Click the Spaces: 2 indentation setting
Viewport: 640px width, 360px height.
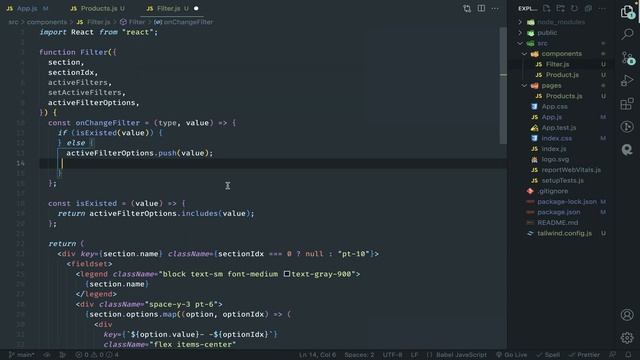coord(359,355)
